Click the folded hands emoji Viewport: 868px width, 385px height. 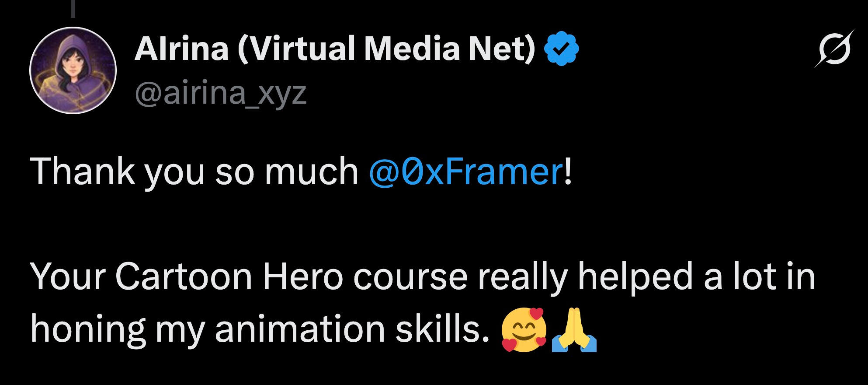574,330
